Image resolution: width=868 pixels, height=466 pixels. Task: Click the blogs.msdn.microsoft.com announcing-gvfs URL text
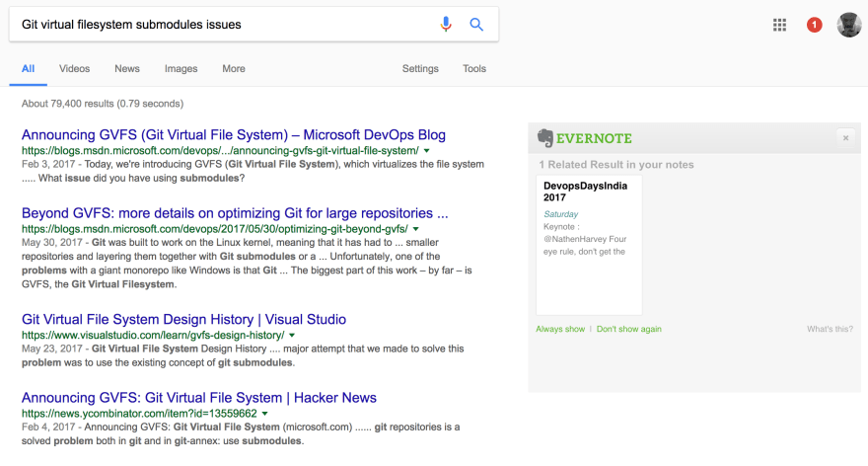click(x=220, y=151)
